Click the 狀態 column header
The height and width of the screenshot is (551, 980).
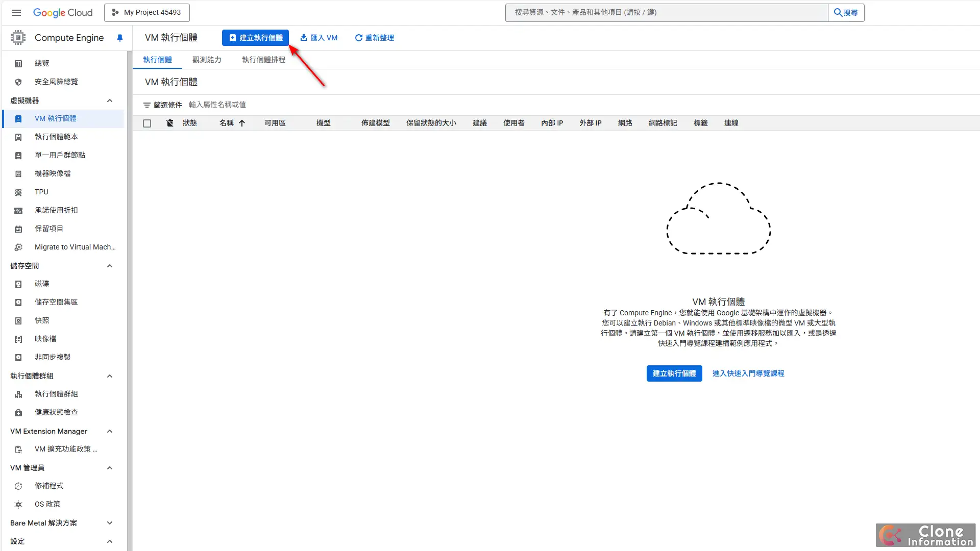pos(190,123)
